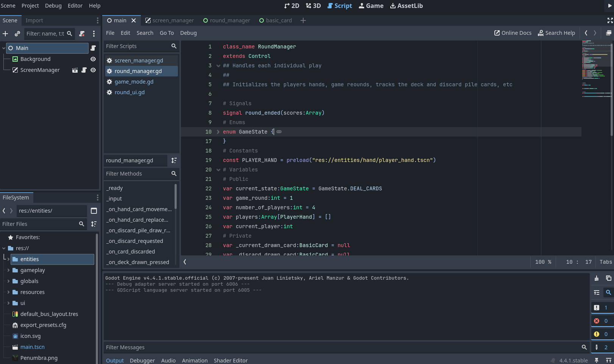Toggle visibility of ScreenManager node
The width and height of the screenshot is (614, 364).
tap(93, 70)
